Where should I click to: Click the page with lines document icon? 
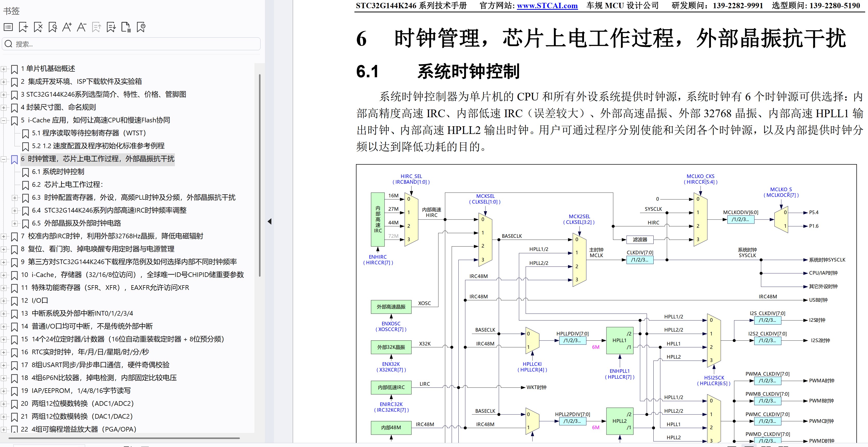point(126,27)
